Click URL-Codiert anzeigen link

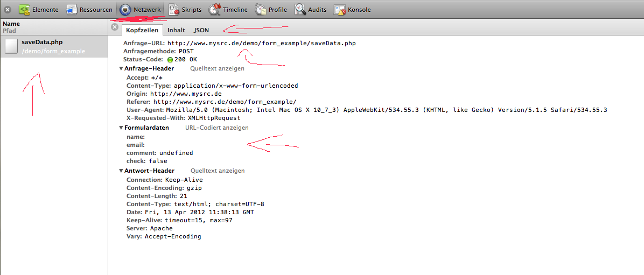[x=216, y=128]
